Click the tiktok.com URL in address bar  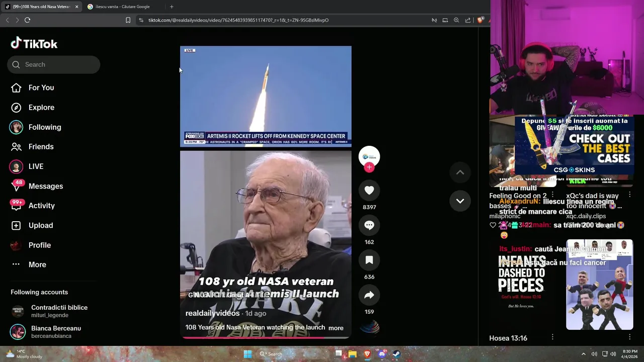coord(238,20)
